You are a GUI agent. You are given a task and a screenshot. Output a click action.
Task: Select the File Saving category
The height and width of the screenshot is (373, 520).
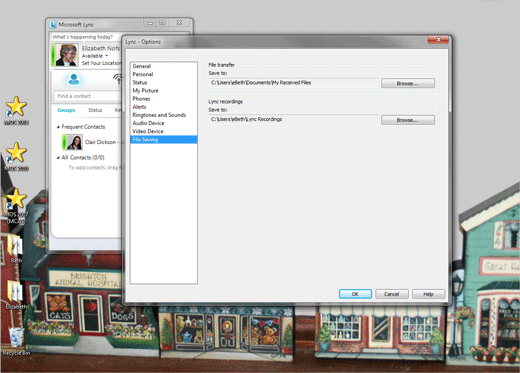click(x=164, y=139)
